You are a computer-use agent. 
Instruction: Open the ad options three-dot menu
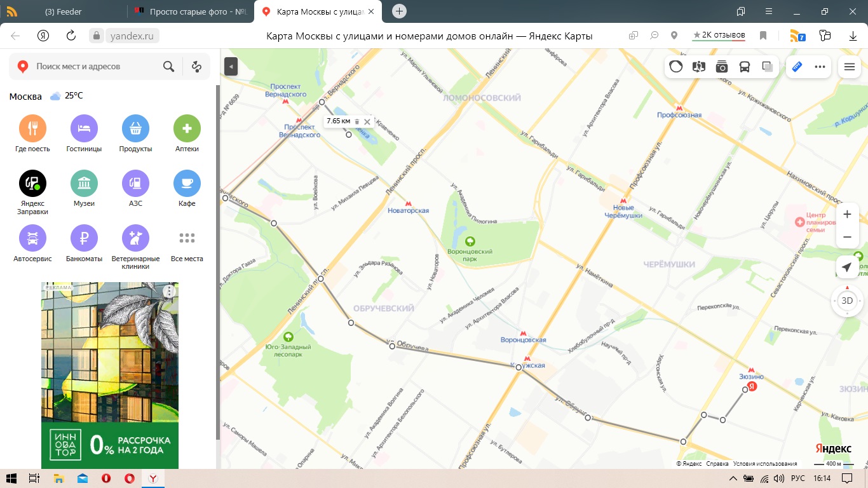click(169, 291)
